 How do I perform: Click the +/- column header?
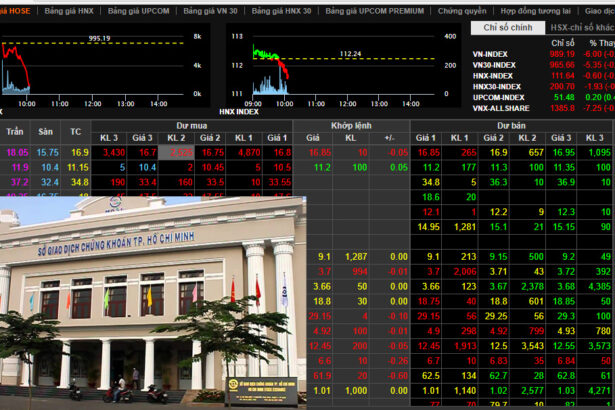389,138
